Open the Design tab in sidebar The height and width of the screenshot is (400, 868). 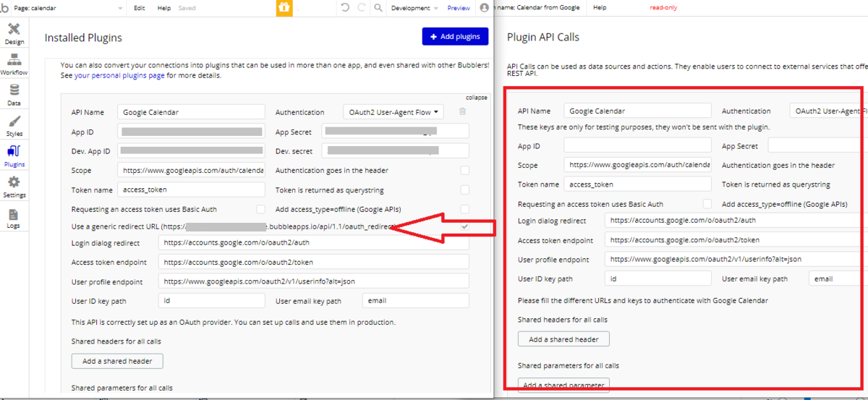pyautogui.click(x=14, y=34)
